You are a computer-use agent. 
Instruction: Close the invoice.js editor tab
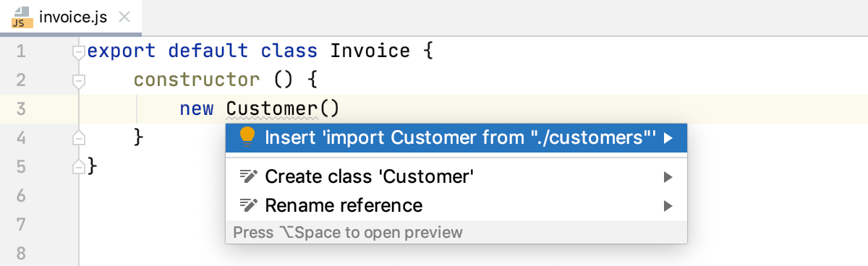(124, 17)
